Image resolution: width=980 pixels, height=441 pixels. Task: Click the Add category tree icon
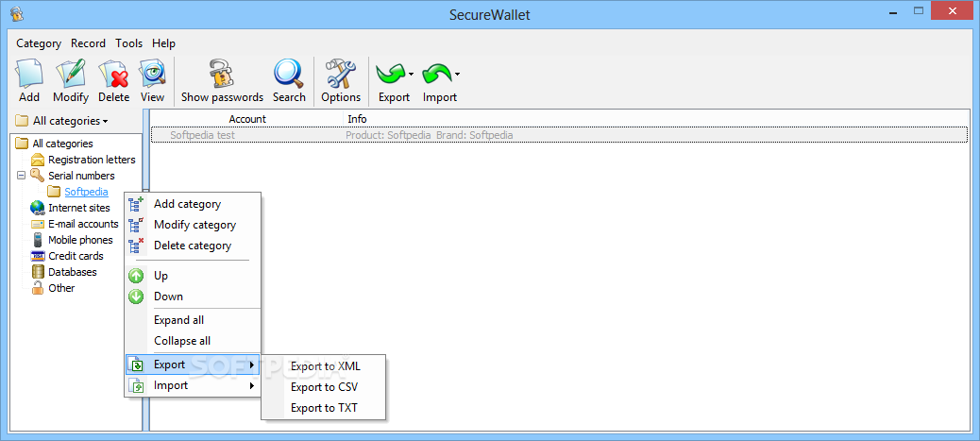click(x=136, y=204)
